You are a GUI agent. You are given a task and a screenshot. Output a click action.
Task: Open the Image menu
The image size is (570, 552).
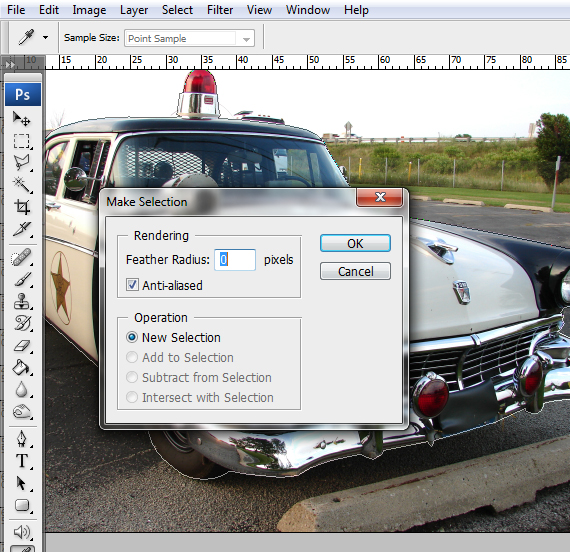point(89,10)
